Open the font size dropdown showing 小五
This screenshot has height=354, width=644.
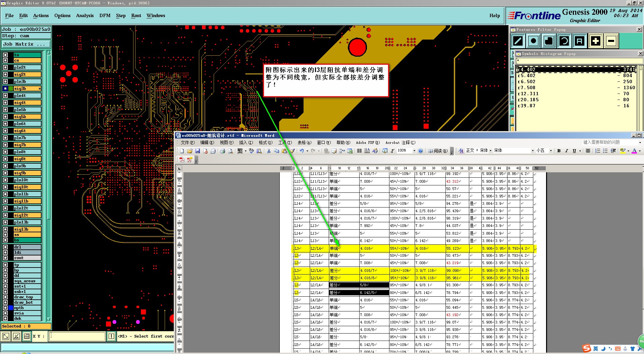pos(550,151)
